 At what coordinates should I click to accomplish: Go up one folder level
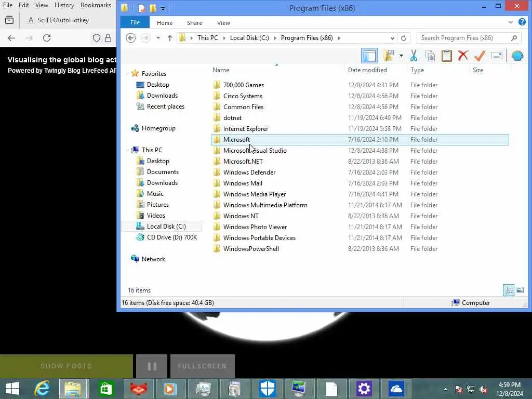(170, 37)
